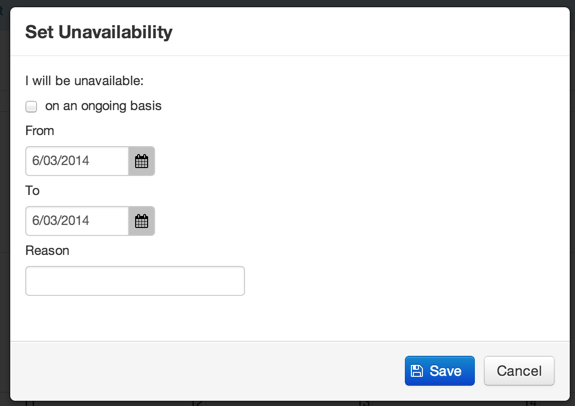The image size is (575, 406).
Task: Focus the From date field showing 6/03/2014
Action: 77,161
